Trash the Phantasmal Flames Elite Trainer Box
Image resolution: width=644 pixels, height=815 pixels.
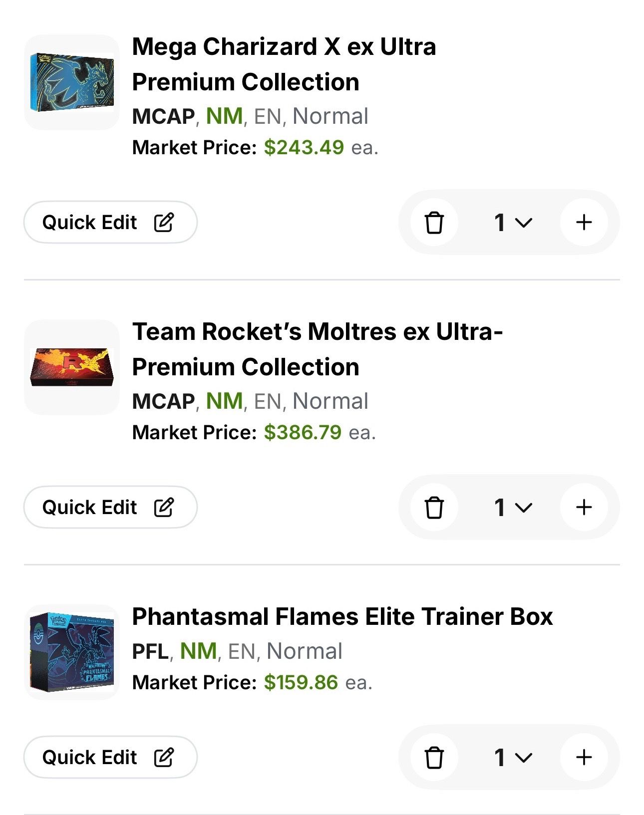tap(434, 757)
